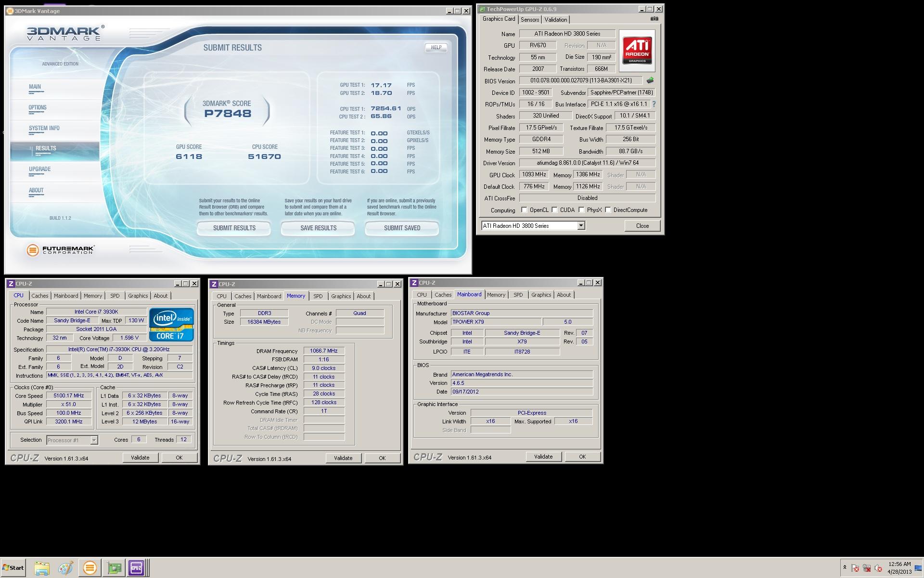
Task: Click the Driver Version field in GPU-Z
Action: 587,163
